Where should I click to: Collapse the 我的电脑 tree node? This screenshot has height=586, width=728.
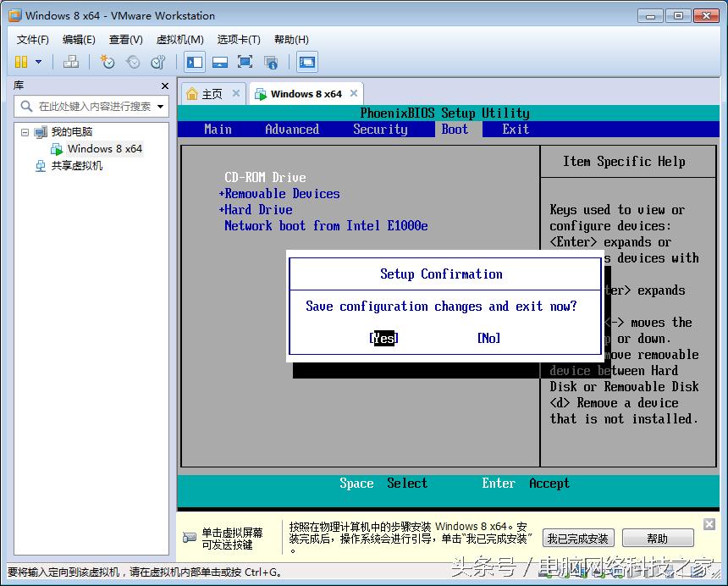coord(25,132)
